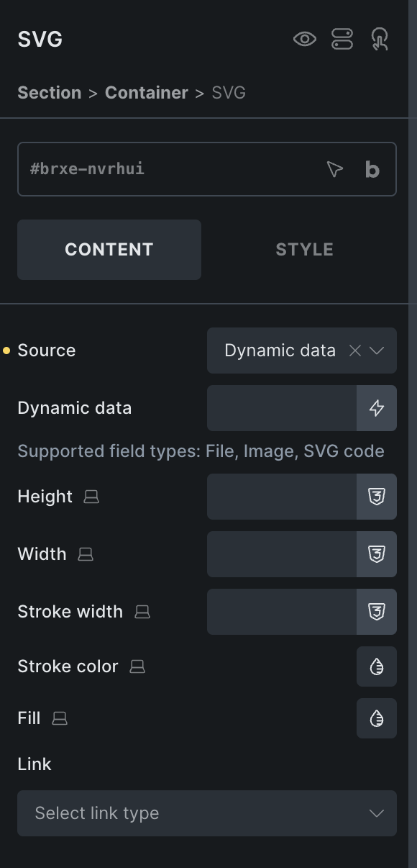This screenshot has width=417, height=868.
Task: Switch to the STYLE tab
Action: coord(304,250)
